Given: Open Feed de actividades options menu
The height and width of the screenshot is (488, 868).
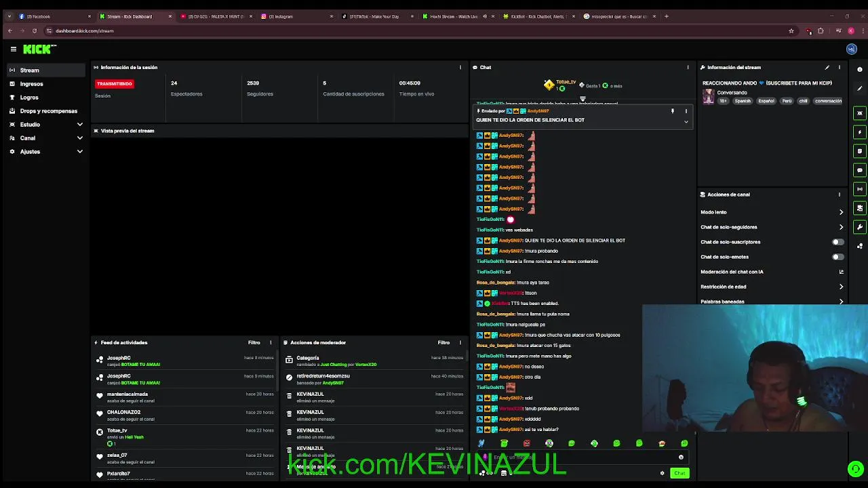Looking at the screenshot, I should [x=271, y=343].
